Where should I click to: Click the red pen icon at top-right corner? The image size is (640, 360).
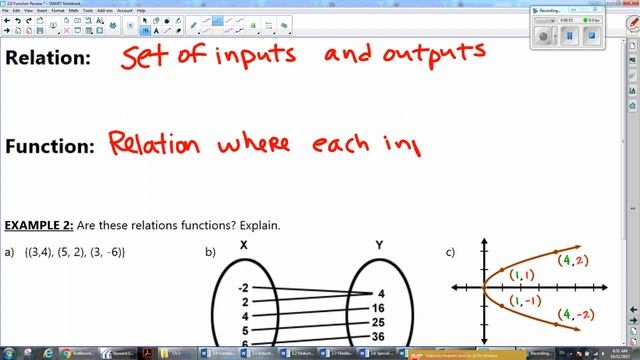tap(633, 24)
